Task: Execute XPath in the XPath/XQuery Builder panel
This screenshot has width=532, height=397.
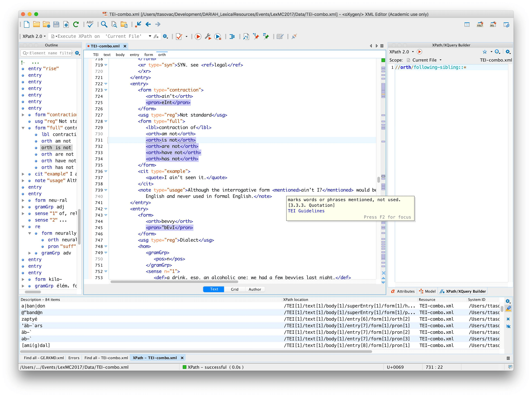Action: pos(419,52)
